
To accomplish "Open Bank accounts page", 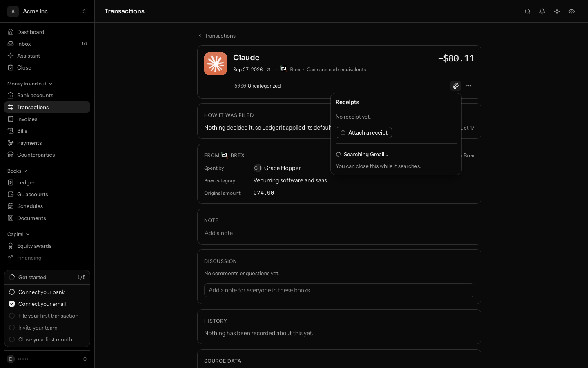I will click(x=47, y=95).
